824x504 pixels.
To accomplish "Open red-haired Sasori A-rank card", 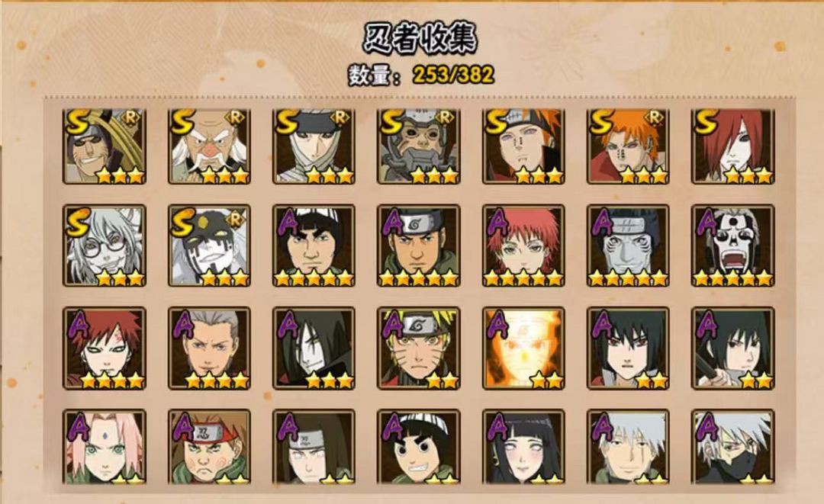I will point(523,246).
